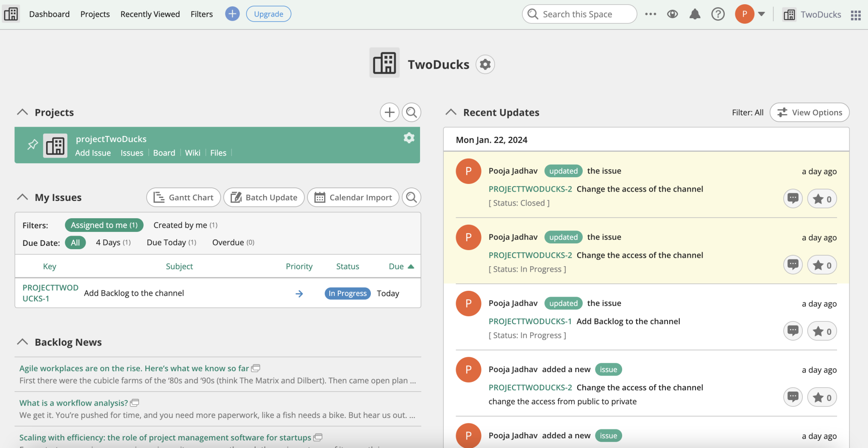Image resolution: width=868 pixels, height=448 pixels.
Task: Toggle the 'Created by me' filter
Action: (x=180, y=225)
